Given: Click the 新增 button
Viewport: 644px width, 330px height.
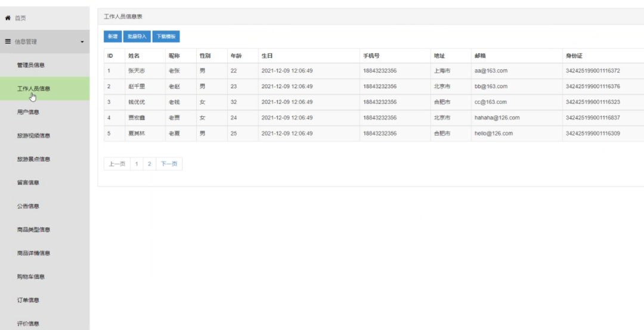Looking at the screenshot, I should pyautogui.click(x=113, y=36).
